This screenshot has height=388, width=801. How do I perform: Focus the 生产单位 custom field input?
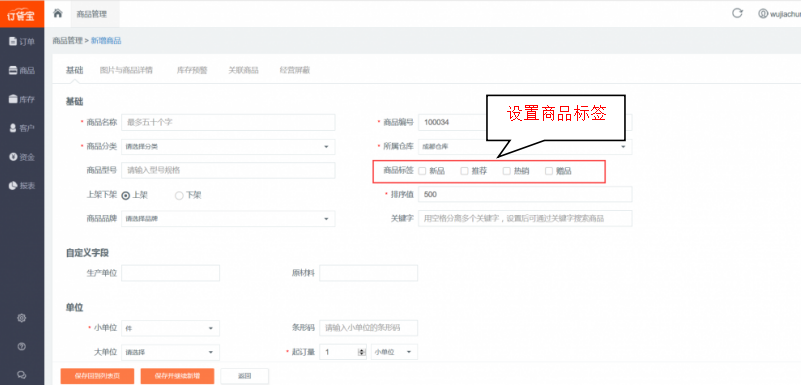pos(171,273)
